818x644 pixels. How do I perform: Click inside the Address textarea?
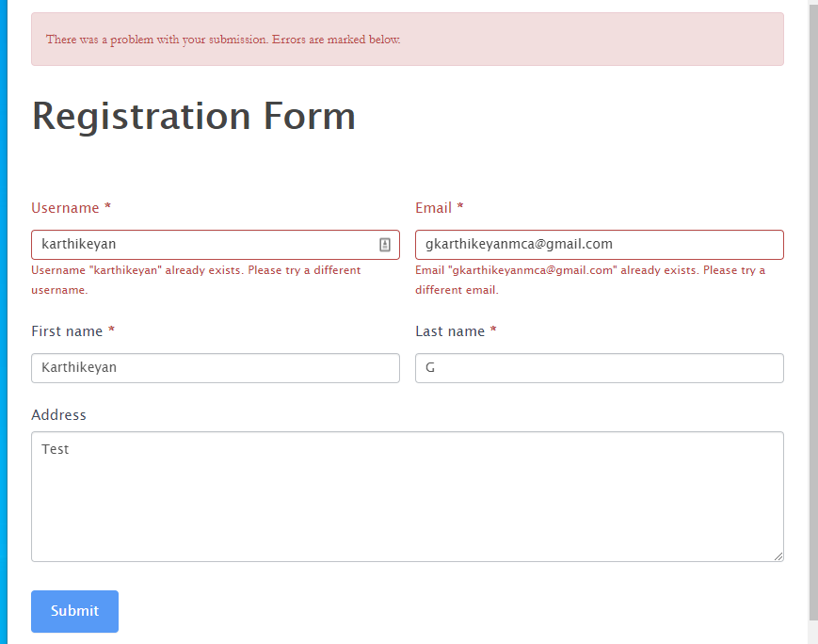click(408, 496)
